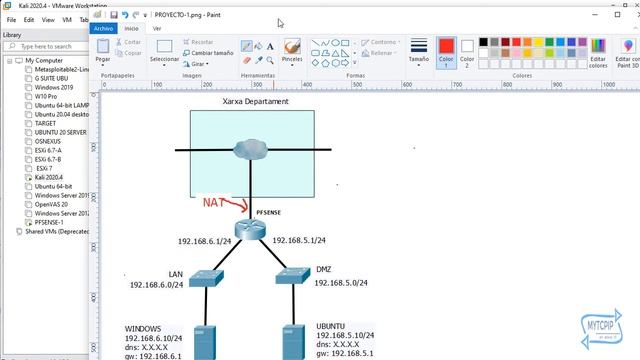Click the Cortar button
The width and height of the screenshot is (640, 360).
[128, 42]
